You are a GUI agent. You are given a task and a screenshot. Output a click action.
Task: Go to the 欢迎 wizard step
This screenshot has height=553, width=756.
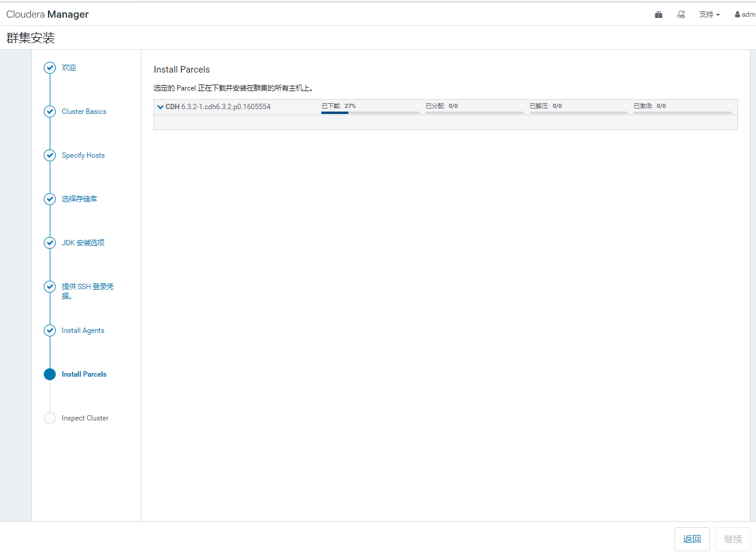coord(69,68)
